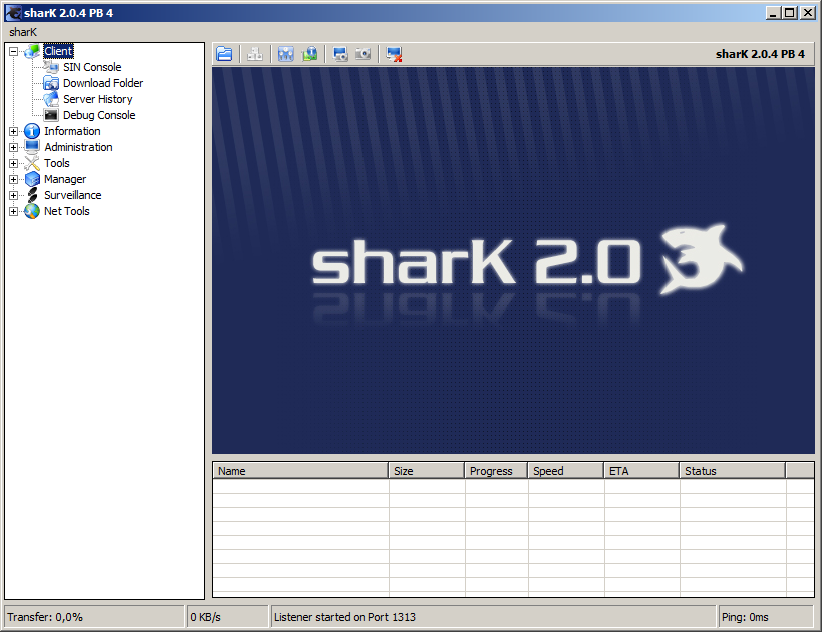Click the grayed network computers toolbar icon
The width and height of the screenshot is (822, 632).
tap(255, 54)
